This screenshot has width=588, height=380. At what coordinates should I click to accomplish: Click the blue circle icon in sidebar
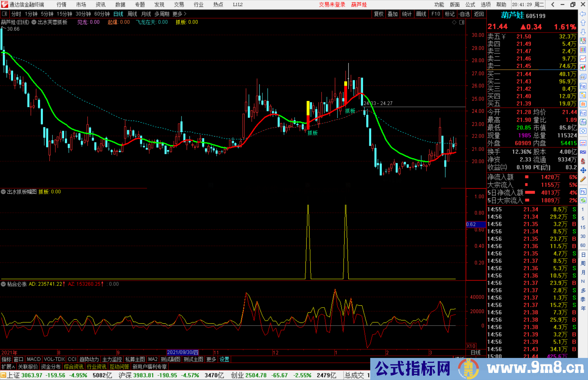[583, 131]
